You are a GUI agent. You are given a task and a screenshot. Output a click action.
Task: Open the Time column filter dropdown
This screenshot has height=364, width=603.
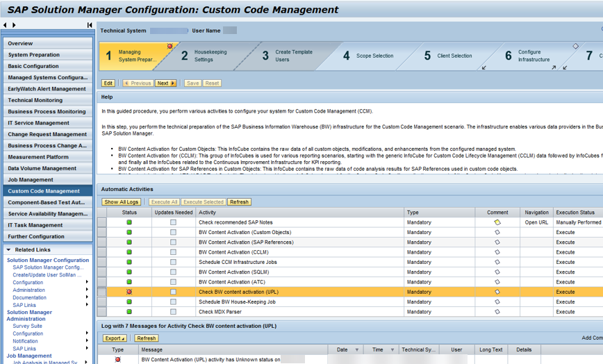pyautogui.click(x=393, y=350)
